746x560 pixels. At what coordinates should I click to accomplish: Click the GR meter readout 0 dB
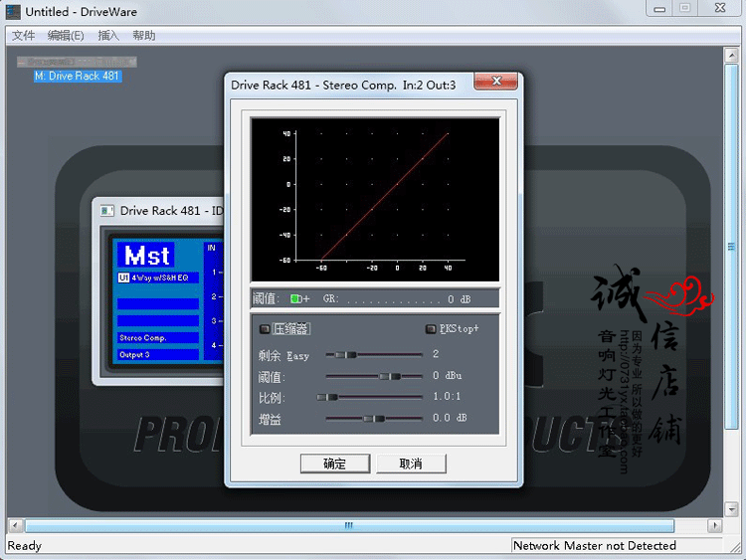(x=459, y=299)
